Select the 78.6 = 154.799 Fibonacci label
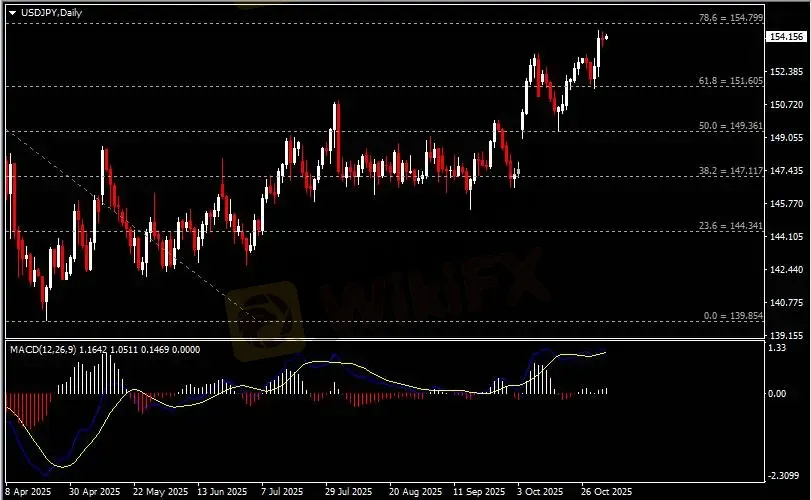Image resolution: width=811 pixels, height=500 pixels. click(730, 18)
